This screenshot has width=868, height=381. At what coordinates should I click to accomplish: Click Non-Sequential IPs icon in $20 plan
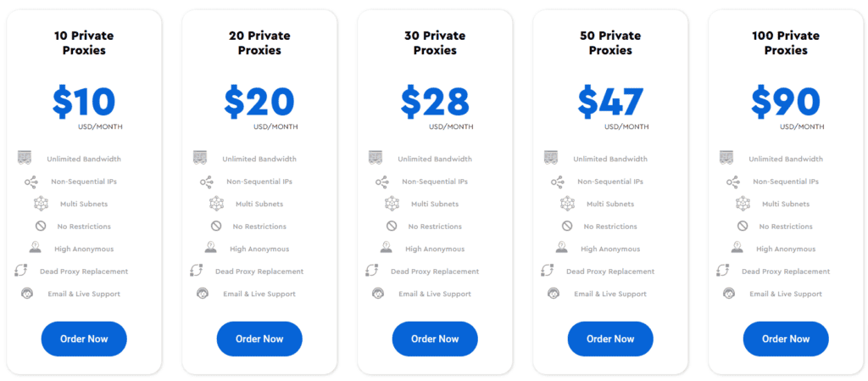[x=207, y=181]
